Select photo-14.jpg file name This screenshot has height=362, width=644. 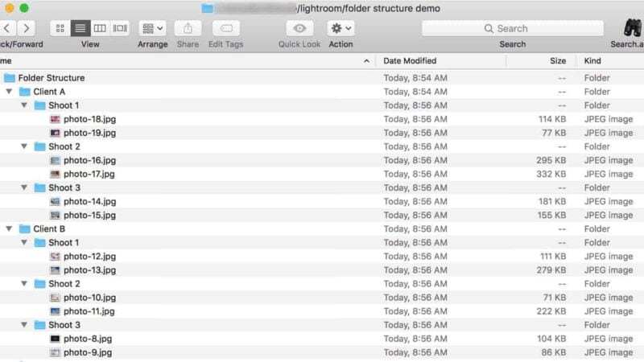coord(89,202)
